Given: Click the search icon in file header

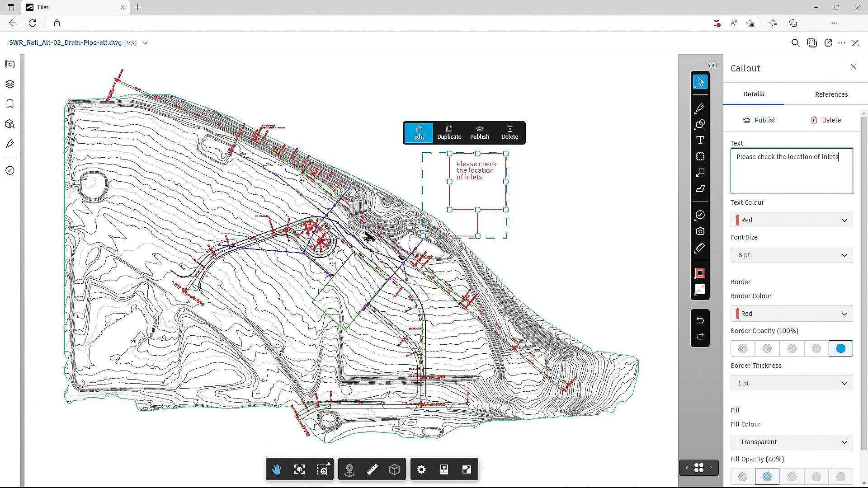Looking at the screenshot, I should [795, 43].
